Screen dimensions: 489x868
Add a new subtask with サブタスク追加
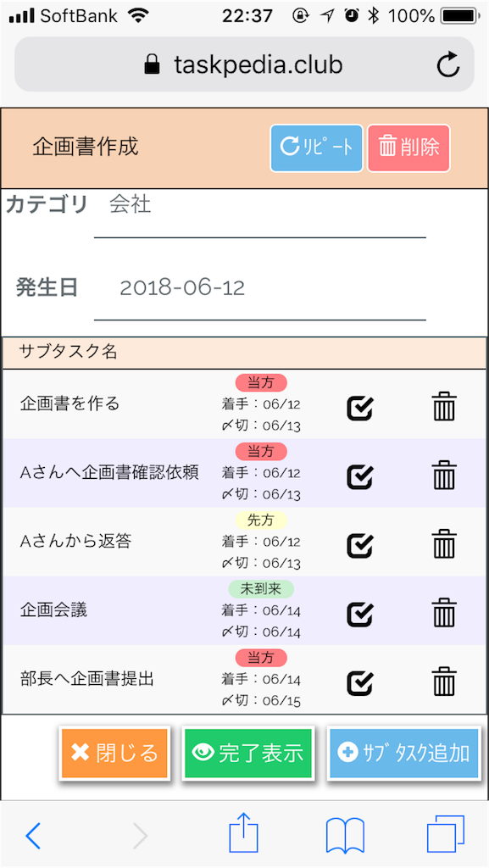pos(404,753)
